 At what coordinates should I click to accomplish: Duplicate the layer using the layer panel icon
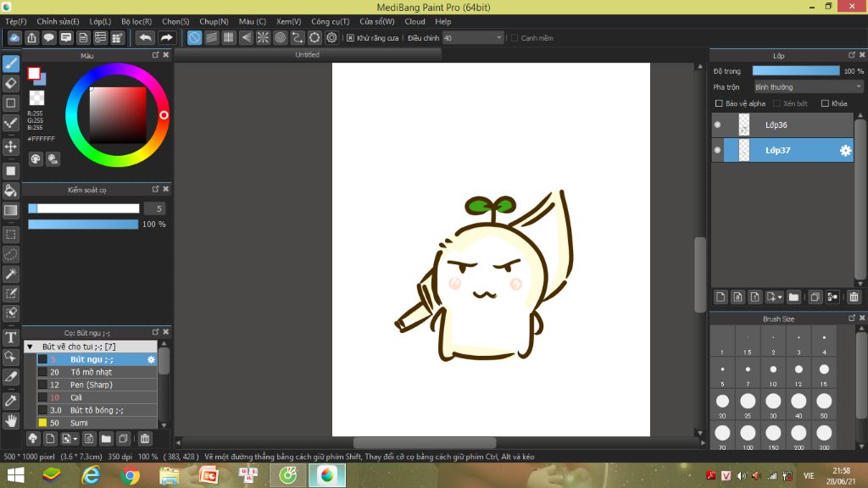pyautogui.click(x=815, y=297)
